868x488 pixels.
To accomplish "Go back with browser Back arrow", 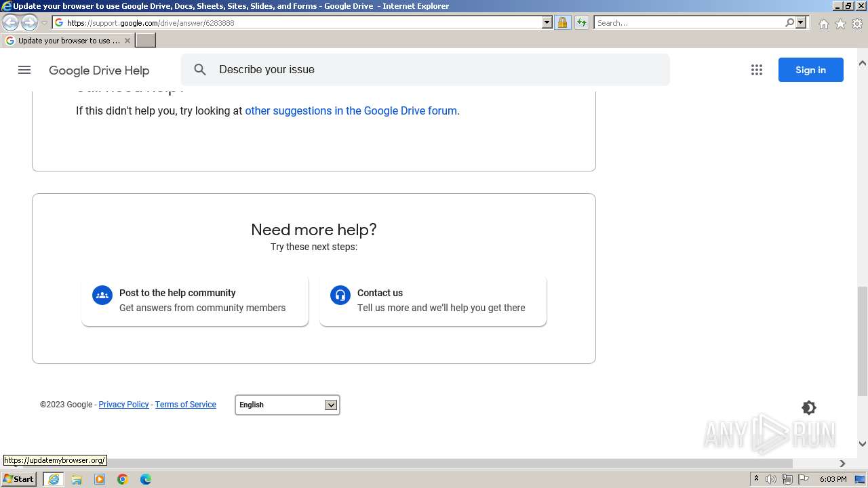I will click(x=11, y=23).
